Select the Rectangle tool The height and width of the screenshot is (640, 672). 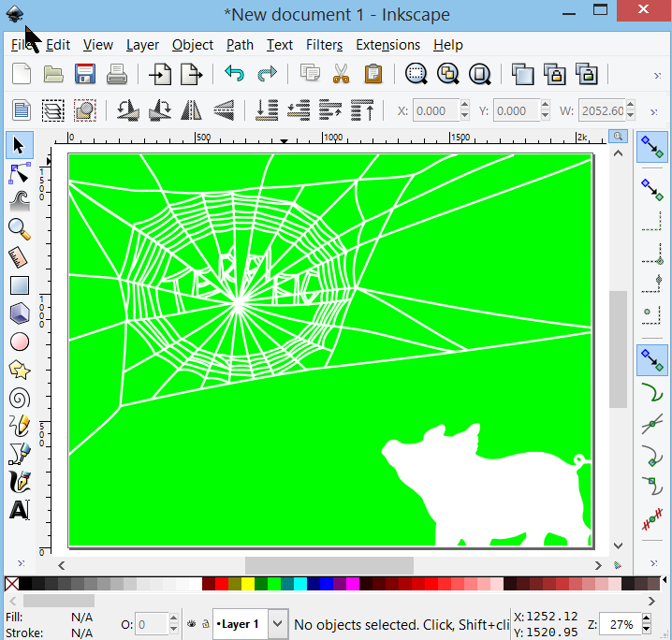click(20, 285)
